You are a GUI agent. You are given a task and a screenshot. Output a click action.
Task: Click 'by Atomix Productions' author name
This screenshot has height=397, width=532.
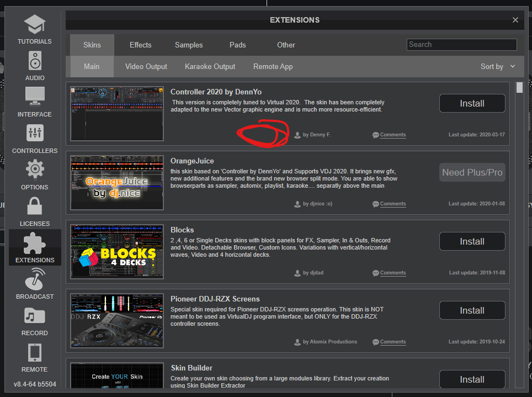pos(330,342)
